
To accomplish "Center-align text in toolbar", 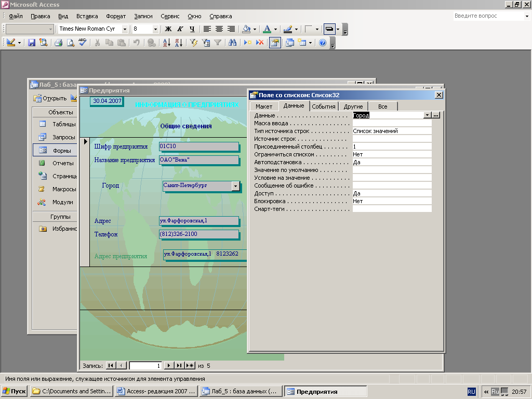I will point(219,29).
